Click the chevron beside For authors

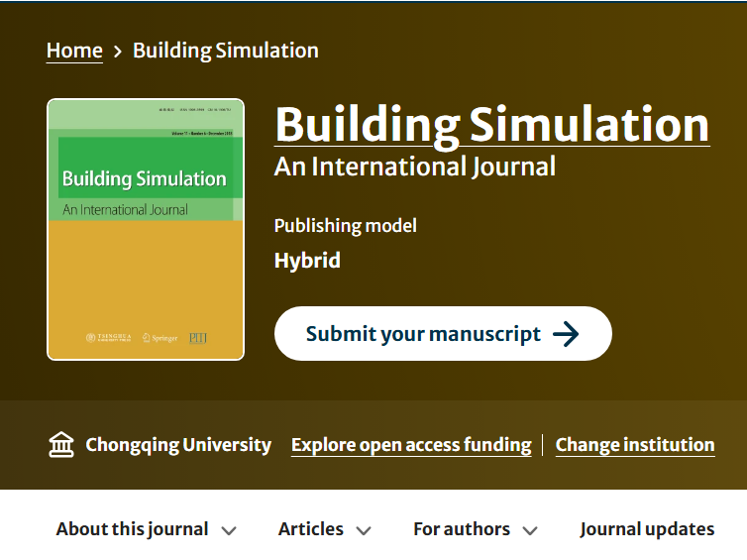coord(530,530)
